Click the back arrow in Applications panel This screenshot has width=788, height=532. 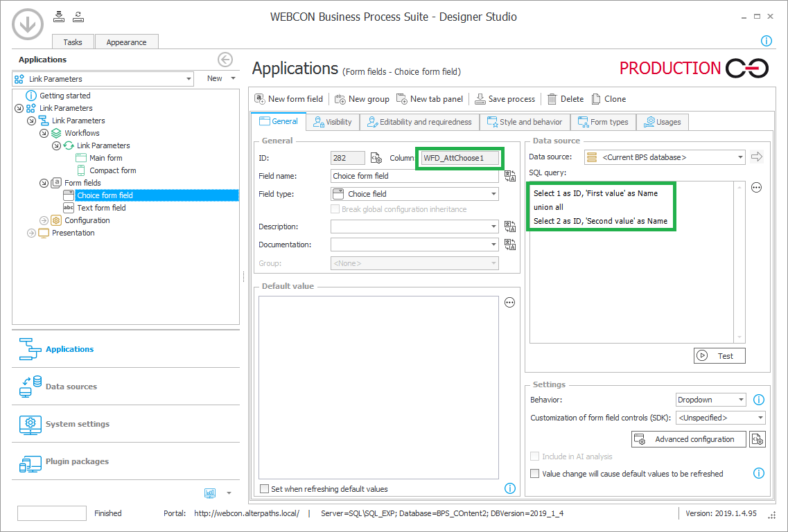click(x=225, y=60)
